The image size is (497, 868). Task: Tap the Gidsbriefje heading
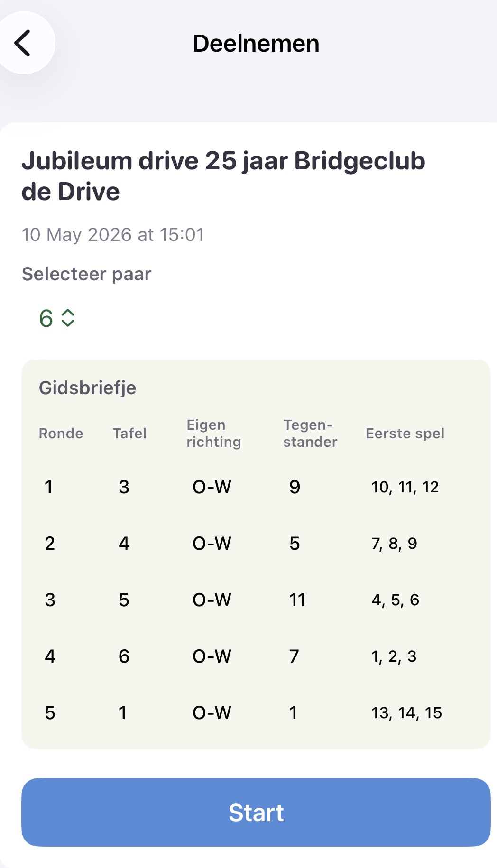(x=88, y=388)
